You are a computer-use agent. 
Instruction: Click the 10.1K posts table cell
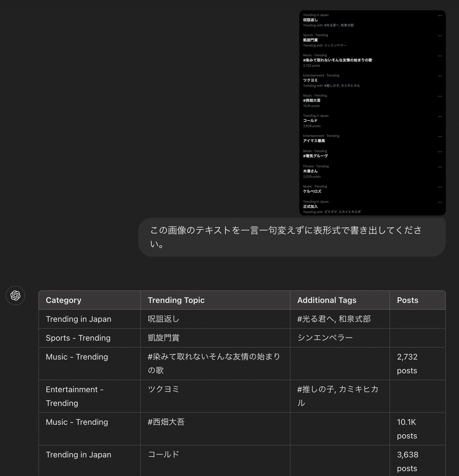click(x=407, y=429)
